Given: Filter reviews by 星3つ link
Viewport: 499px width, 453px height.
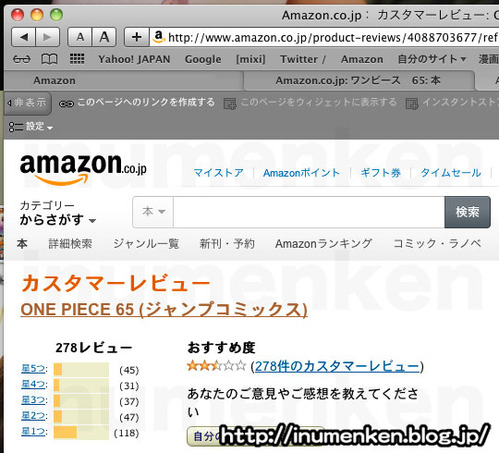Looking at the screenshot, I should click(x=33, y=400).
